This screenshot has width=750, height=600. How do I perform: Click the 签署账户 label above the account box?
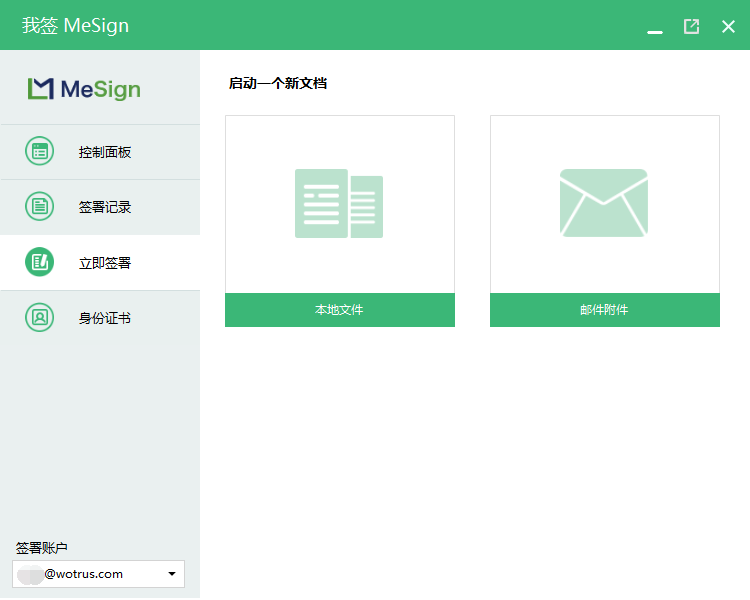[x=42, y=548]
